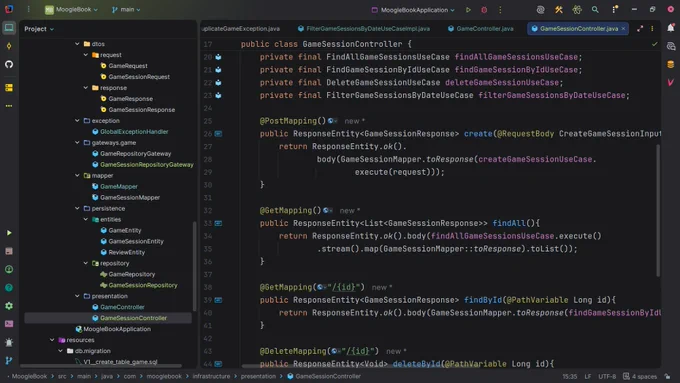Click project tree vertical scrollbar
680x383 pixels.
tap(194, 265)
